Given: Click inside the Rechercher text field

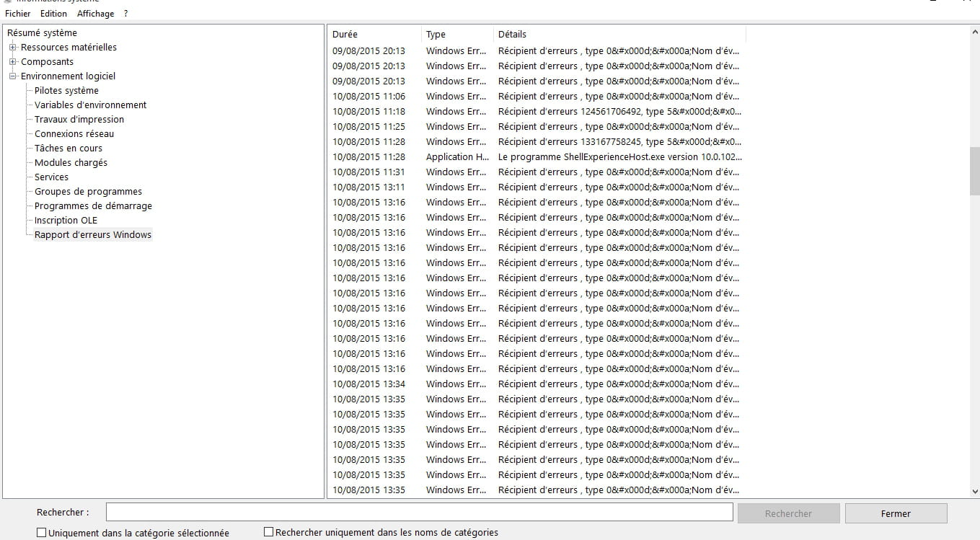Looking at the screenshot, I should [419, 512].
